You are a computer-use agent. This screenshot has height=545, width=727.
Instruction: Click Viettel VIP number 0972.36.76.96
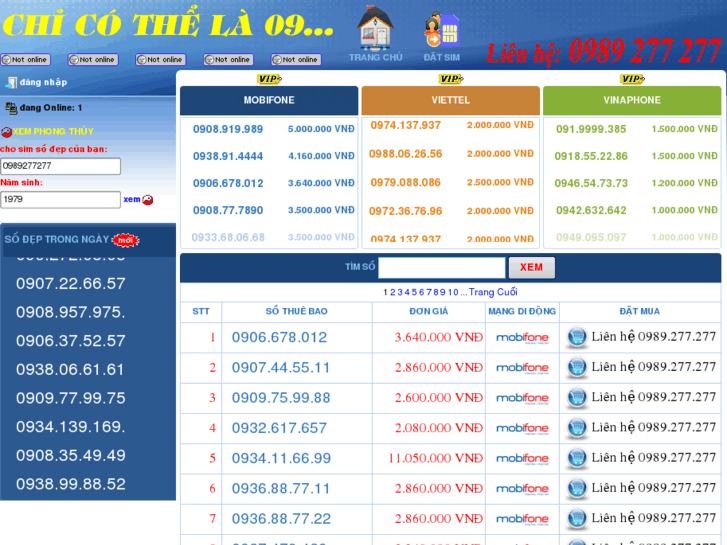[x=406, y=212]
